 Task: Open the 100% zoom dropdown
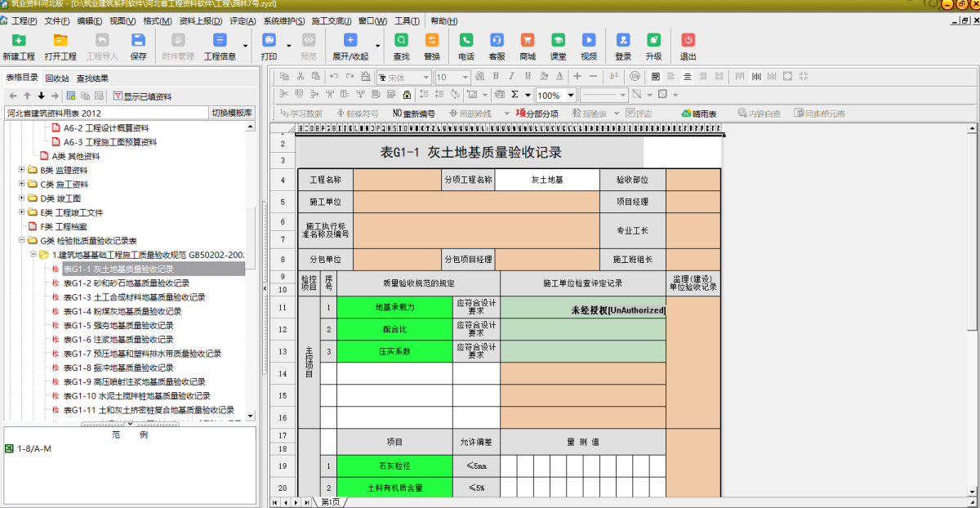click(571, 95)
